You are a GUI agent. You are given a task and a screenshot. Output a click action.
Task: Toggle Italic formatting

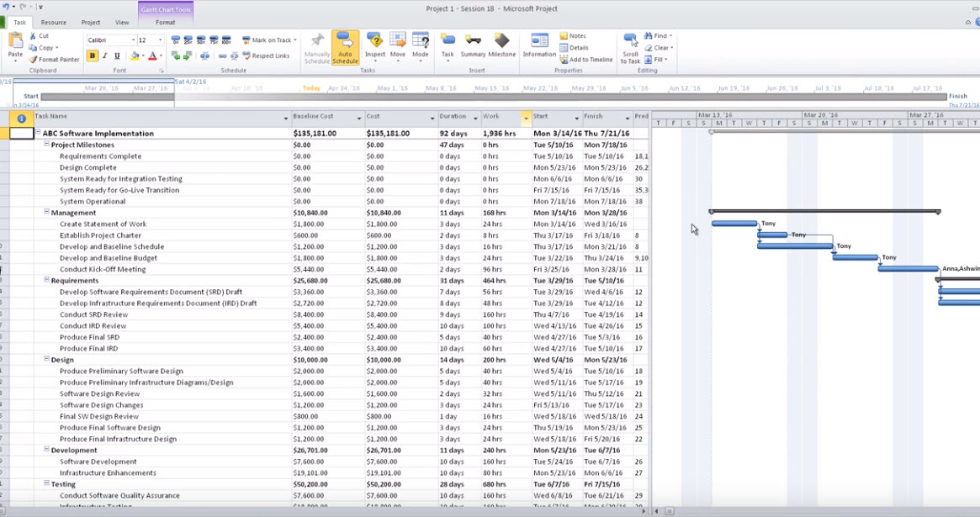[x=105, y=56]
